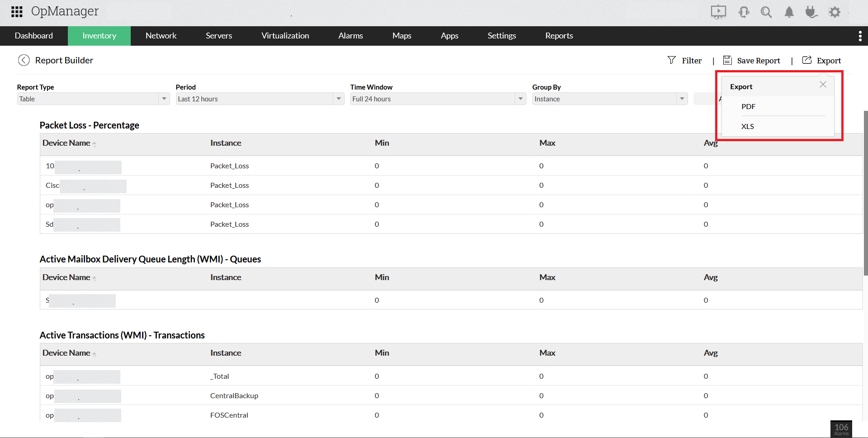Close the Export popup
Viewport: 868px width, 438px height.
(x=823, y=85)
